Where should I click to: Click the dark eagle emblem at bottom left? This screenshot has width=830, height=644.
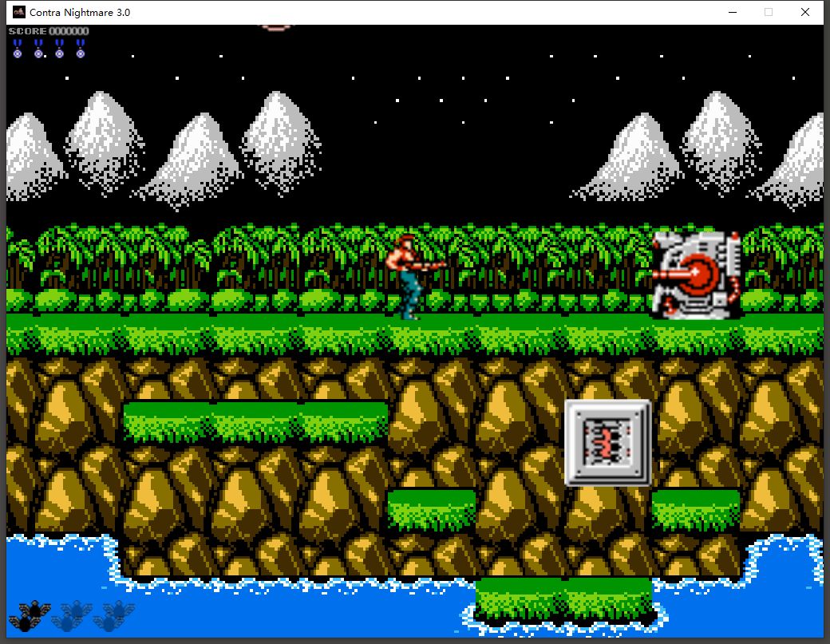[30, 616]
